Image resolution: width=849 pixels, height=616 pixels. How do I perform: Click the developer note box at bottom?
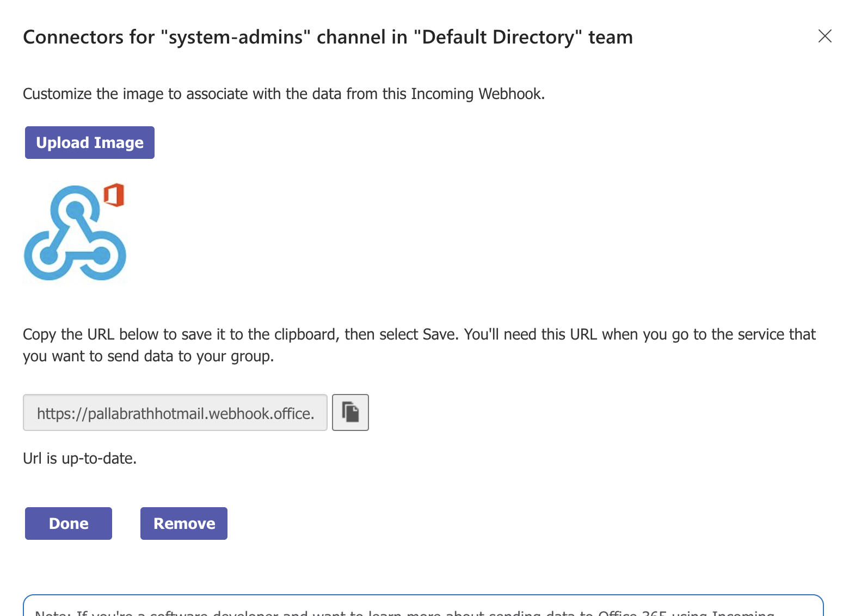point(423,607)
